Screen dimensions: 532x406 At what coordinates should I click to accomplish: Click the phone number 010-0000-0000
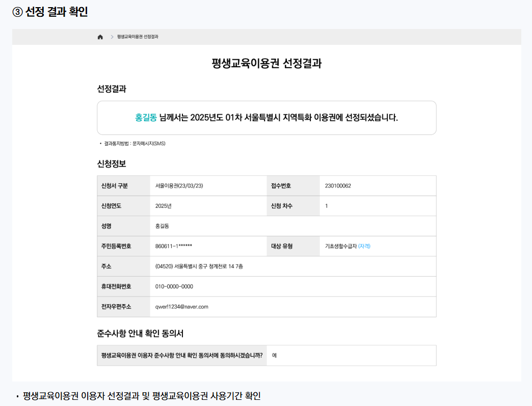pos(173,286)
